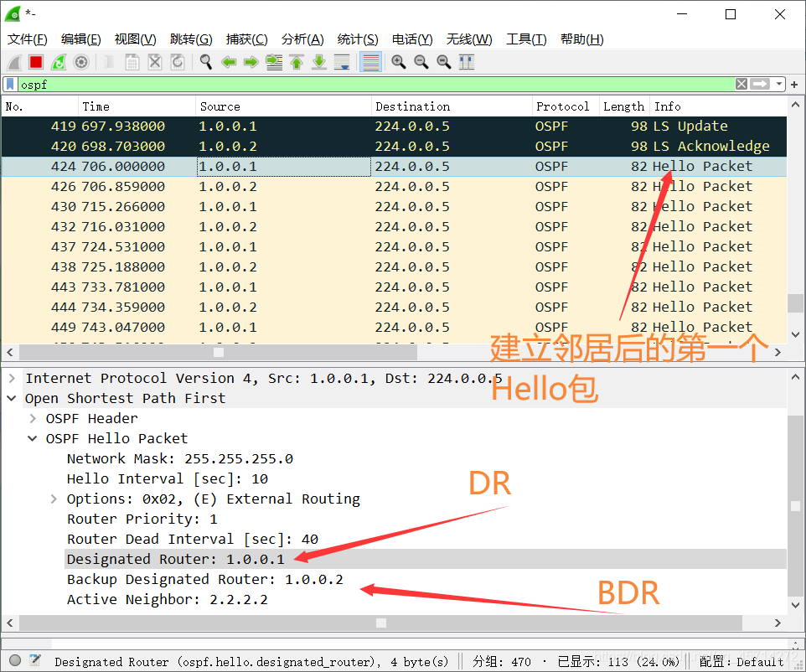Expand Internet Protocol Version 4 node
Viewport: 806px width, 672px height.
pyautogui.click(x=11, y=379)
